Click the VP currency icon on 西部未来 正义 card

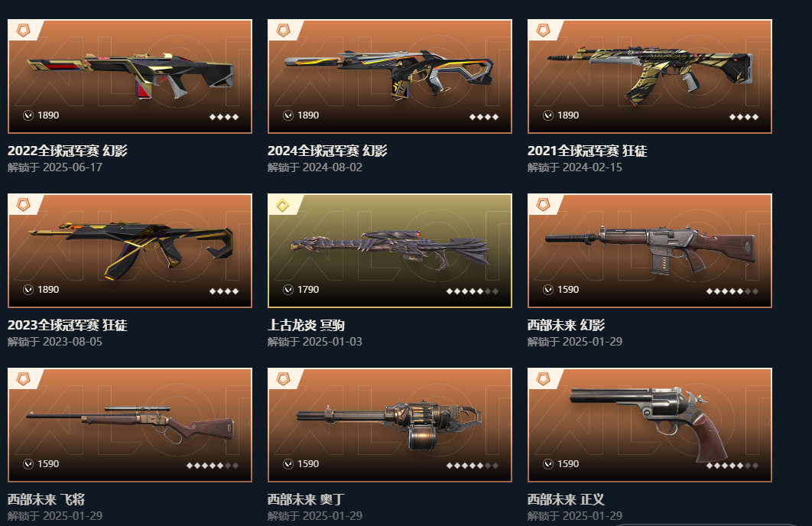[x=548, y=464]
